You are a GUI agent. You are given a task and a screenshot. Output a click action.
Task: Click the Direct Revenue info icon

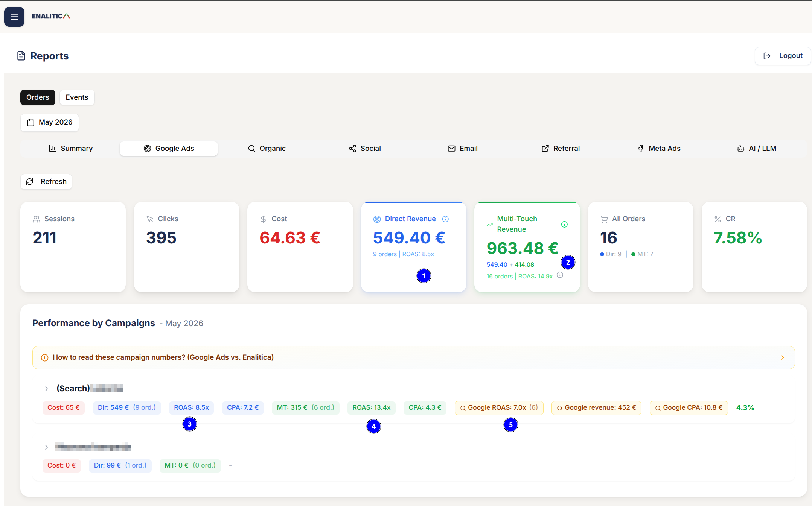coord(445,219)
